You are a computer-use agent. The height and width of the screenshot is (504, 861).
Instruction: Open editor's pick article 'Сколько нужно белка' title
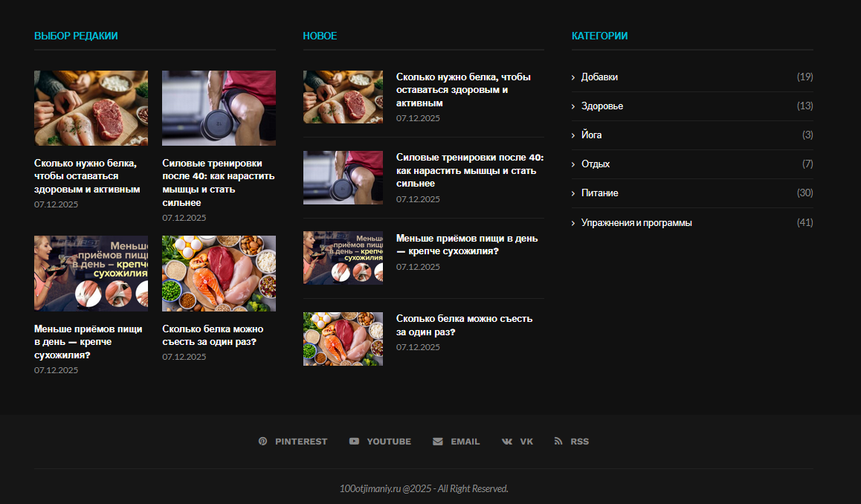pyautogui.click(x=87, y=176)
